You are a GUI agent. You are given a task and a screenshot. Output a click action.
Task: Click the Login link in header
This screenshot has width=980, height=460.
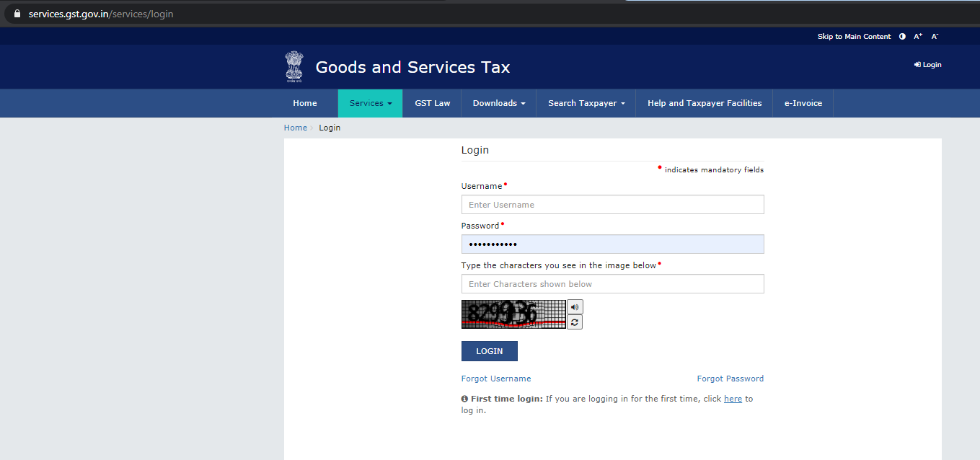coord(928,65)
